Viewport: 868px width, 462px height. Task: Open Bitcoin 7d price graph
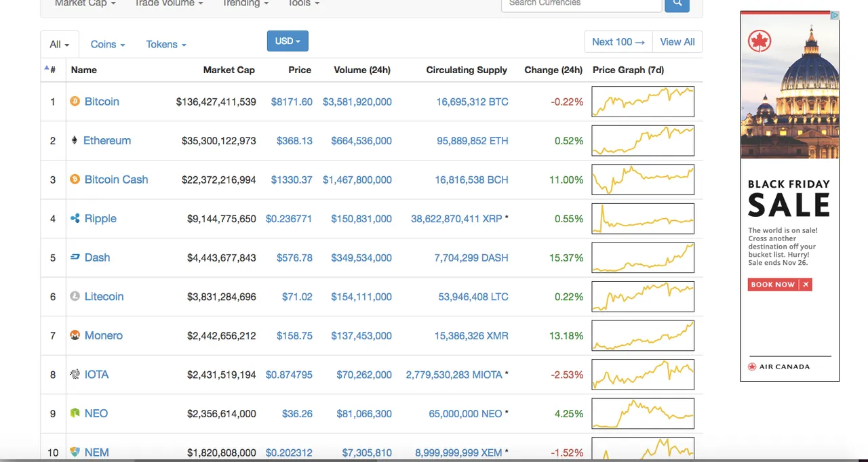643,102
